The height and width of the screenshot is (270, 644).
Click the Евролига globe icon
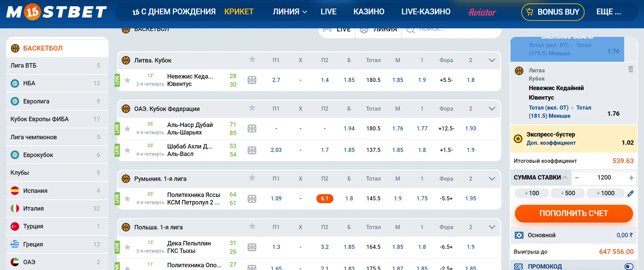15,101
